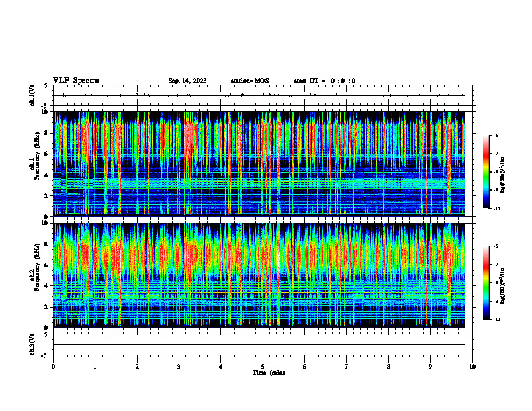This screenshot has width=532, height=411.
Task: Click the ch.2 frequency axis "6" tick label
Action: (x=47, y=265)
